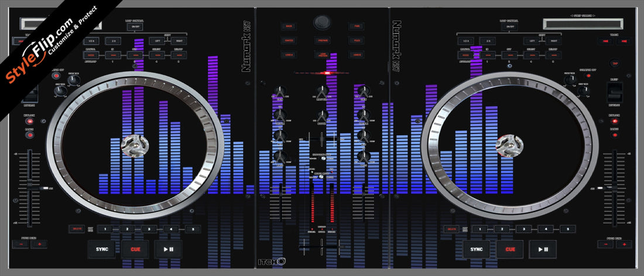Viewport: 644px width, 276px height.
Task: Click right deck loop SELECT button
Action: [x=531, y=55]
